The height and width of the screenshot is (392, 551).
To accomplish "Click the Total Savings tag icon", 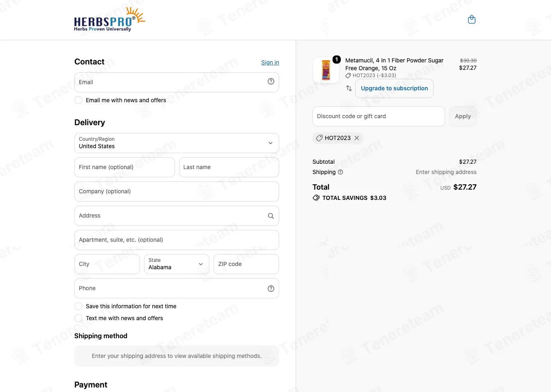I will (x=316, y=198).
